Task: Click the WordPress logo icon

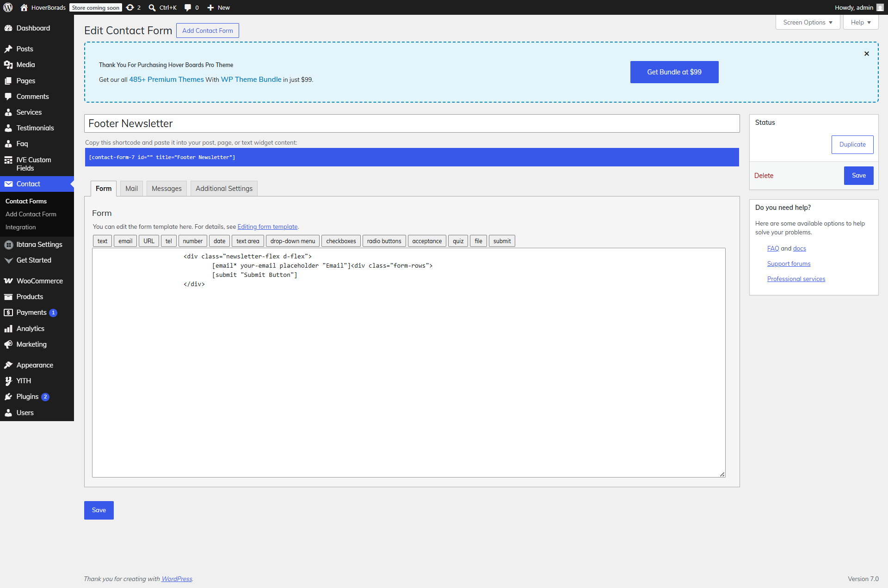Action: click(8, 7)
